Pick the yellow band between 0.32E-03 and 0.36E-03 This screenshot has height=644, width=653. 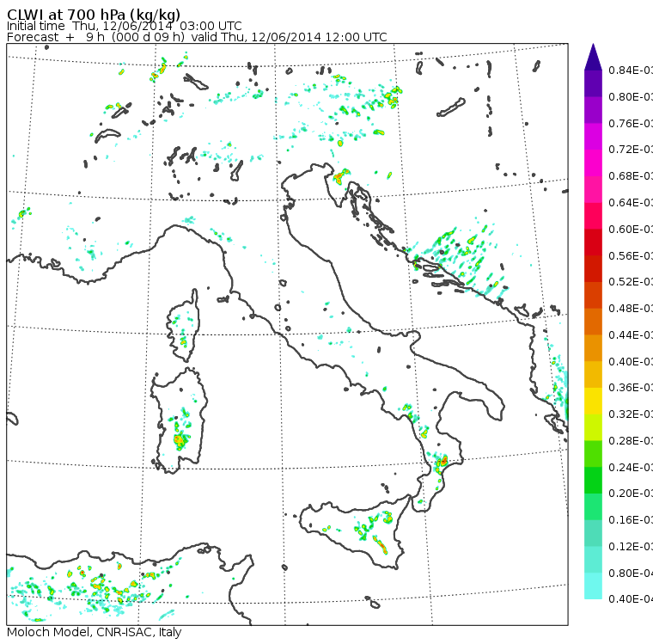coord(593,401)
